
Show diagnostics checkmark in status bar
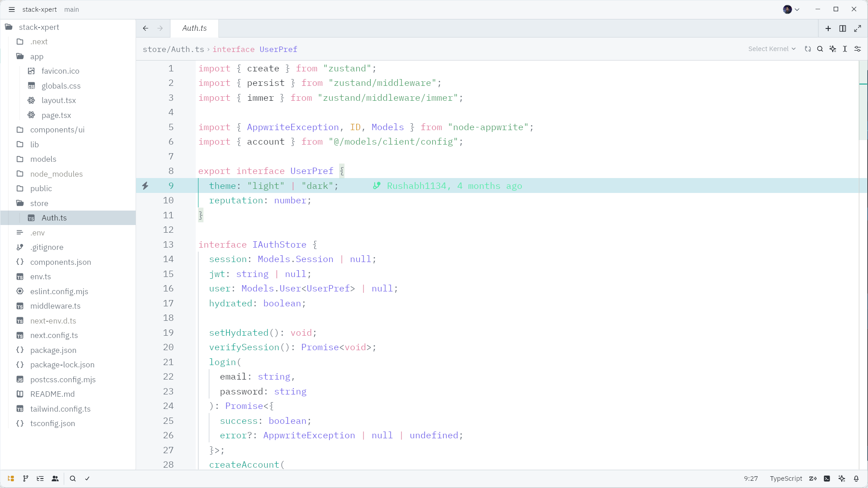[87, 479]
